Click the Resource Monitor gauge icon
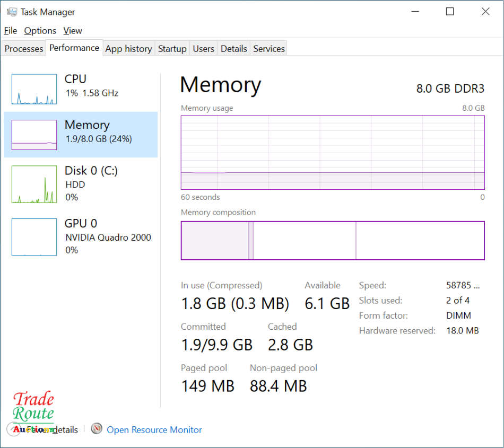 pos(96,428)
